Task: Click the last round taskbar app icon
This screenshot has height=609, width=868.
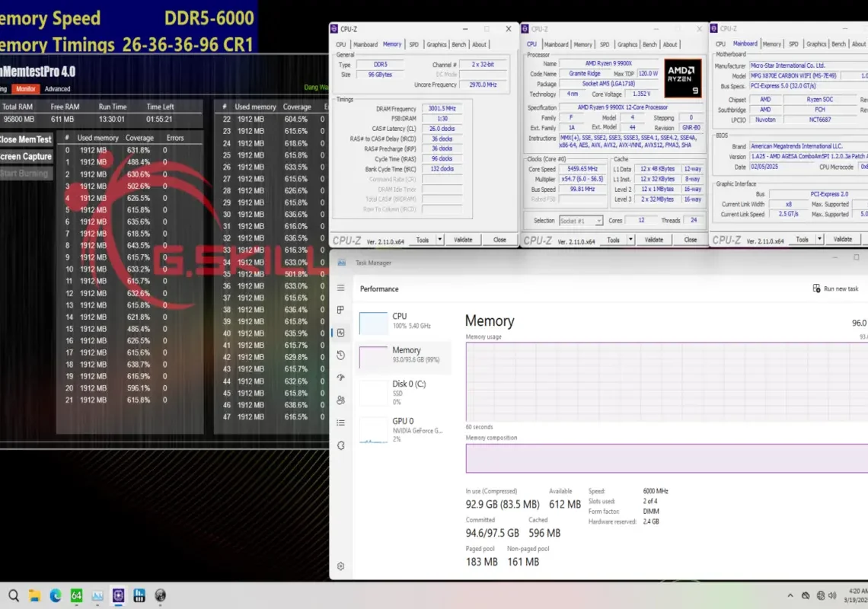Action: point(161,596)
